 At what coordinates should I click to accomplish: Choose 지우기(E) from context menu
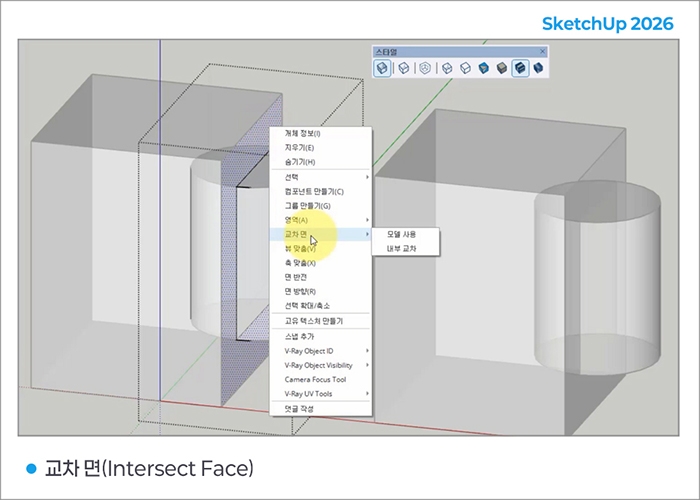321,148
